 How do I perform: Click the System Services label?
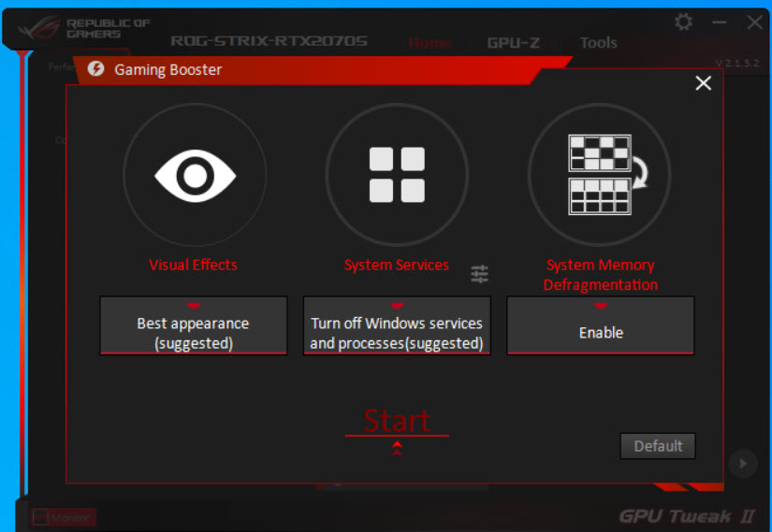tap(397, 265)
